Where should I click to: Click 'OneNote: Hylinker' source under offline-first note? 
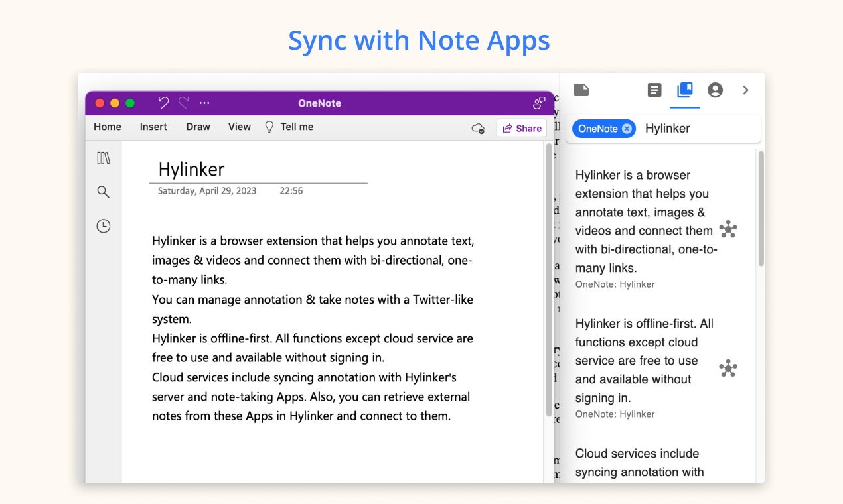point(615,414)
